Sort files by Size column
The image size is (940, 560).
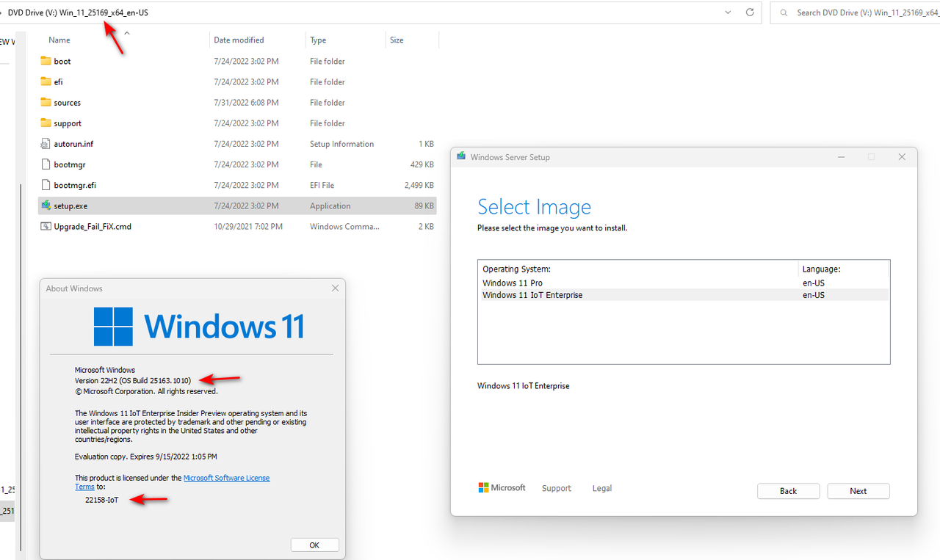click(397, 40)
